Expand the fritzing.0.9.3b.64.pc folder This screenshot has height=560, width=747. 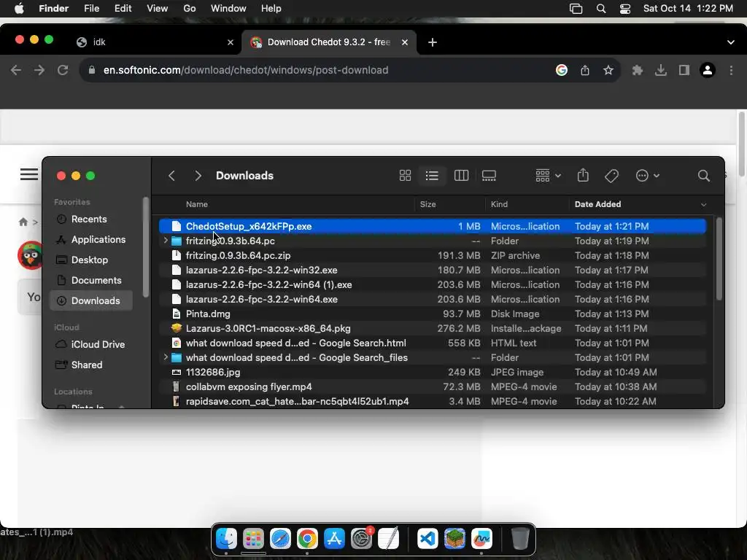pos(166,241)
